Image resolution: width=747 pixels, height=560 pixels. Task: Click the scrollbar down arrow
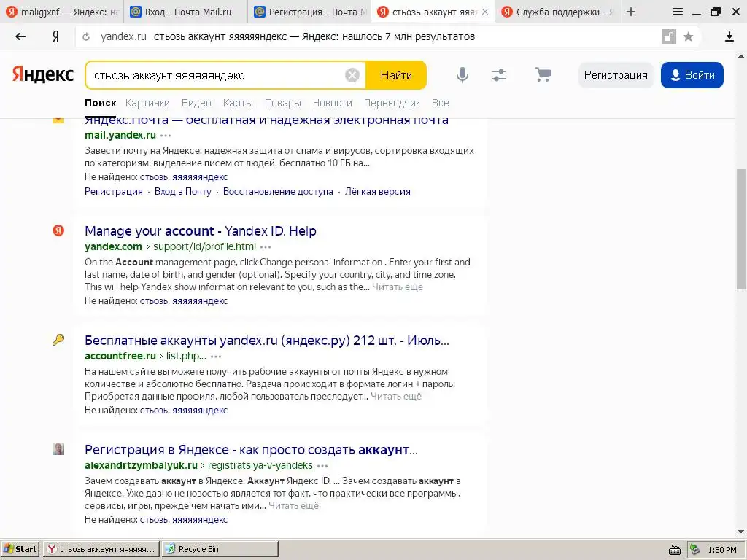pos(741,532)
